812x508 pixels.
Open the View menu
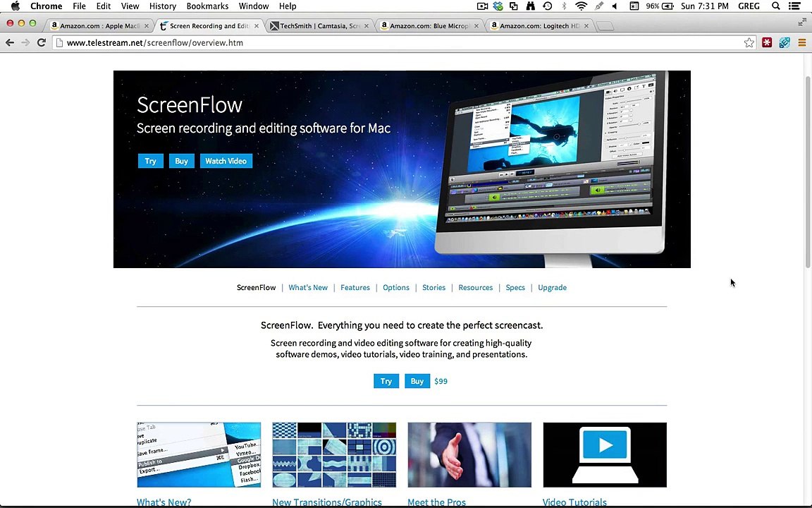pos(130,6)
